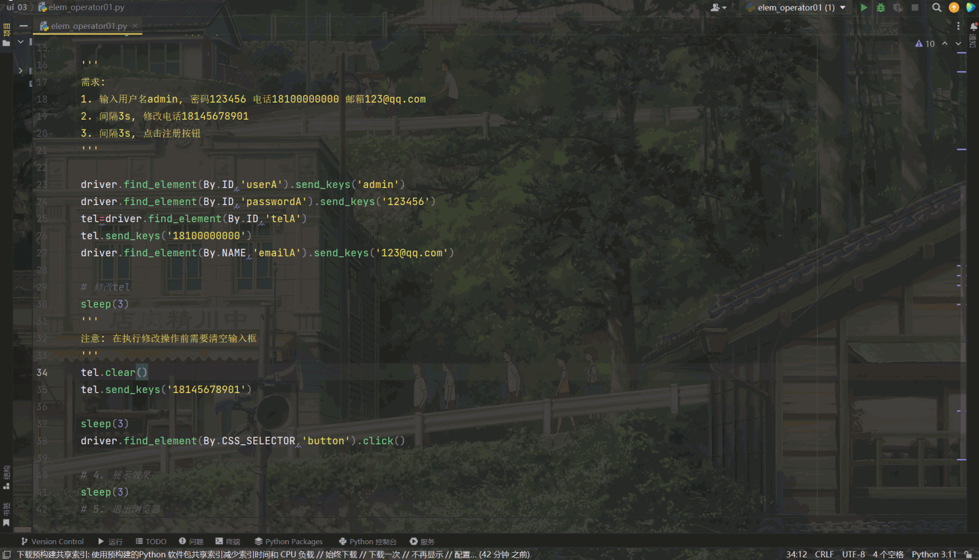Viewport: 979px width, 560px height.
Task: Run with coverage shield icon
Action: tap(897, 7)
